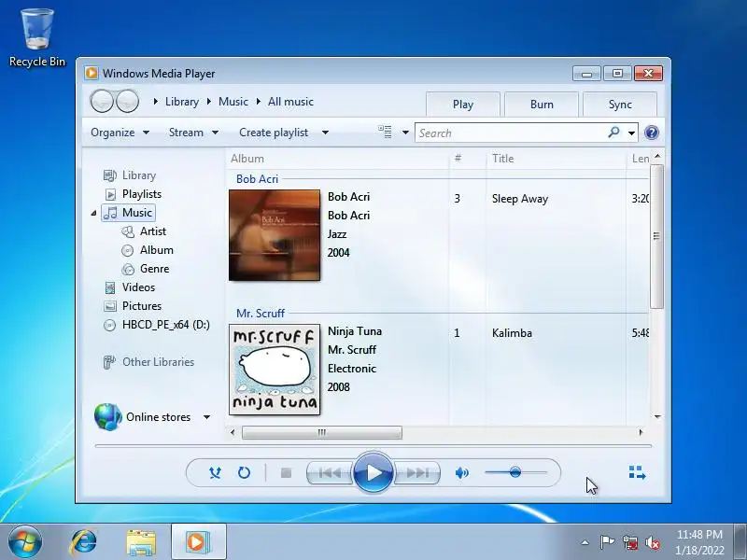
Task: Expand the arrow before Library breadcrumb
Action: [x=156, y=102]
